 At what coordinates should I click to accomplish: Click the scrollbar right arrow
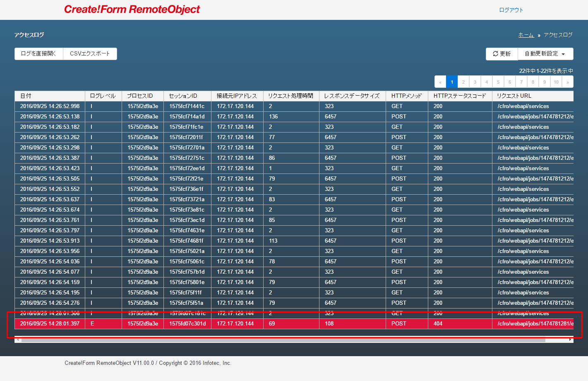point(571,340)
